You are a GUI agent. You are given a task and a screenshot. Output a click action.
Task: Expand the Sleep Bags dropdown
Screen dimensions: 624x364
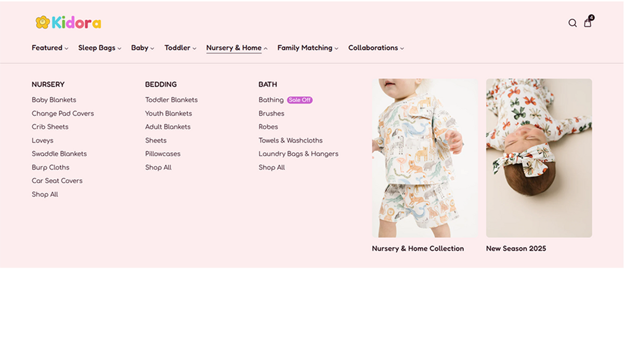tap(99, 48)
